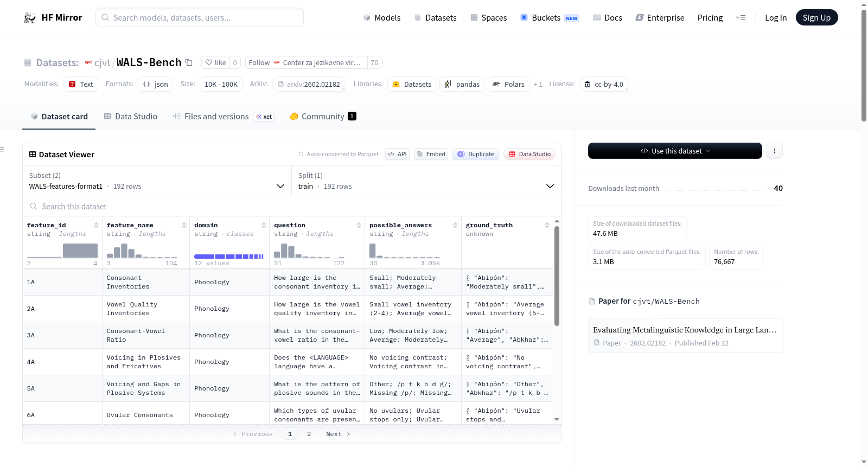Select the Uvular Consonants cell

pos(146,415)
